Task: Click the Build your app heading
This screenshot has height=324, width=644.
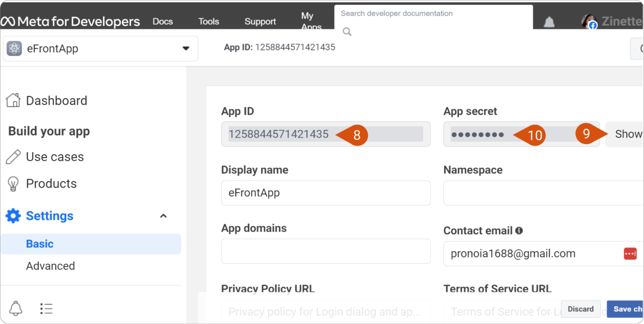Action: 49,131
